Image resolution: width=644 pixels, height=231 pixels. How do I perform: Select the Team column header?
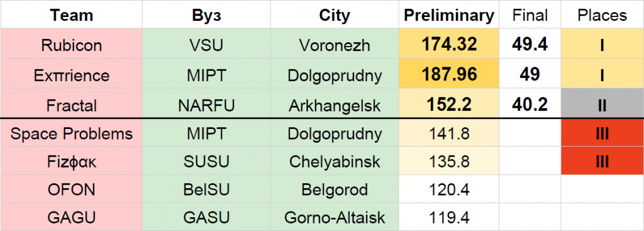(x=72, y=15)
